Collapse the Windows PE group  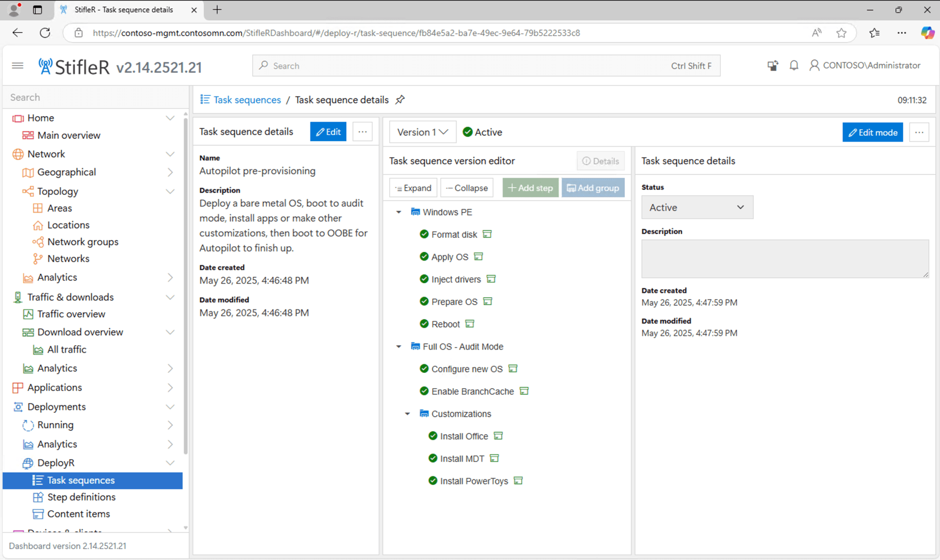coord(398,212)
